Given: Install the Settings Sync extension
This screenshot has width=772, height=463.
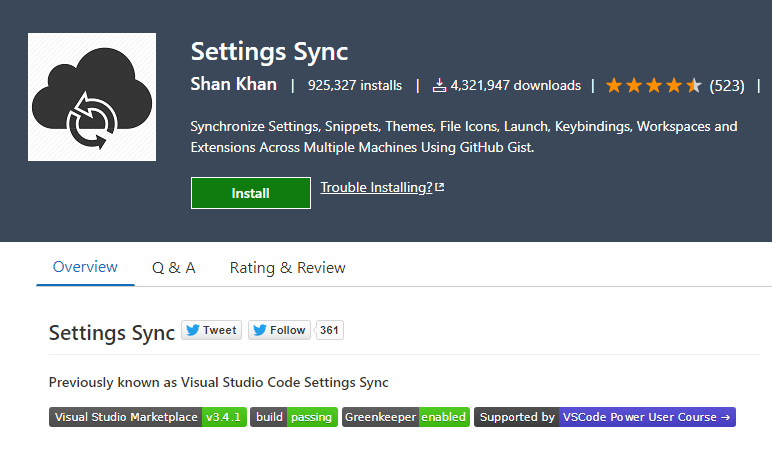Looking at the screenshot, I should click(251, 193).
